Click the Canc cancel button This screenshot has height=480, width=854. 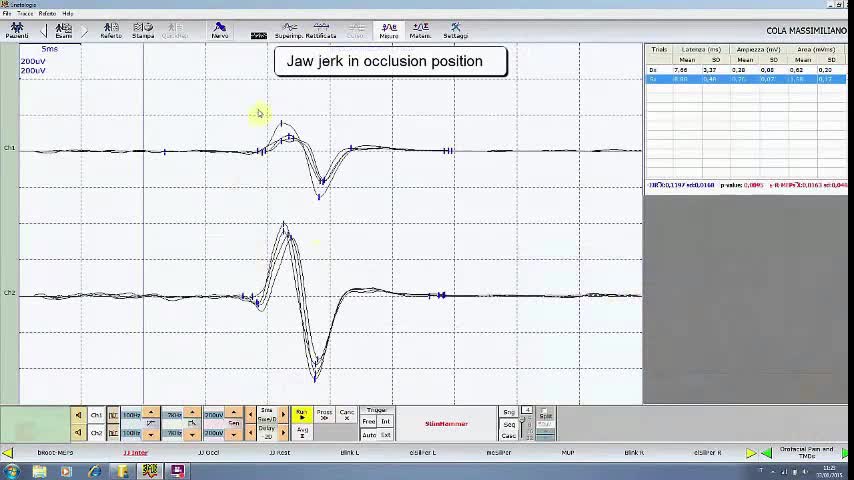pos(346,414)
